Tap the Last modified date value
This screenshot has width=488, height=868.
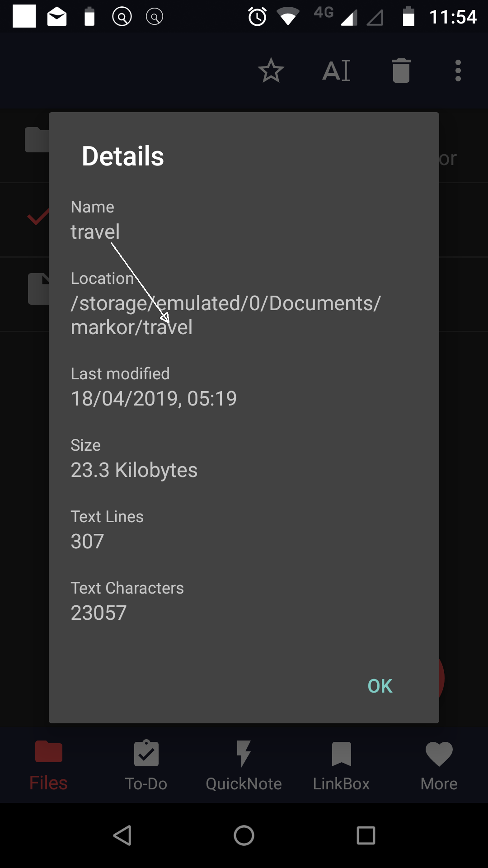pos(154,398)
